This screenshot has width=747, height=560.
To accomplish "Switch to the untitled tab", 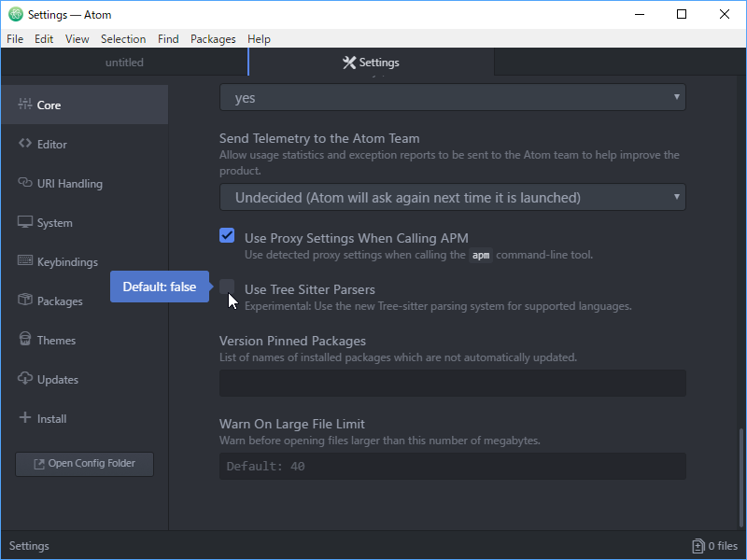I will [124, 63].
